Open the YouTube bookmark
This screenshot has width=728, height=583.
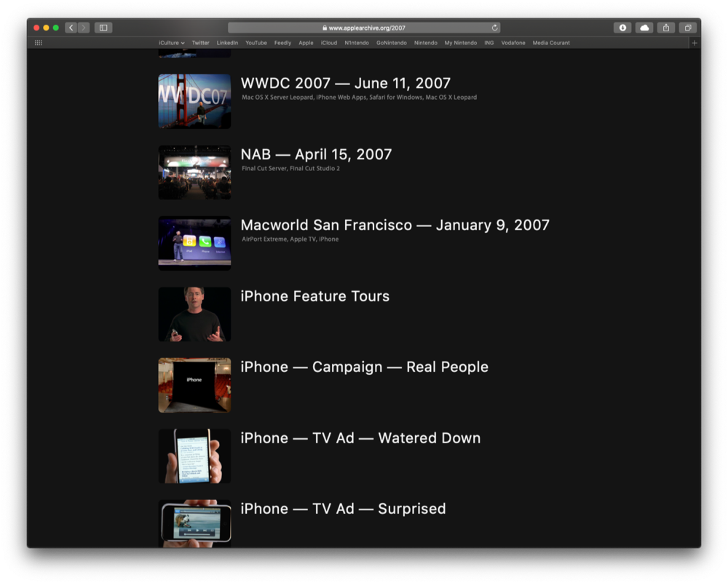[x=256, y=43]
